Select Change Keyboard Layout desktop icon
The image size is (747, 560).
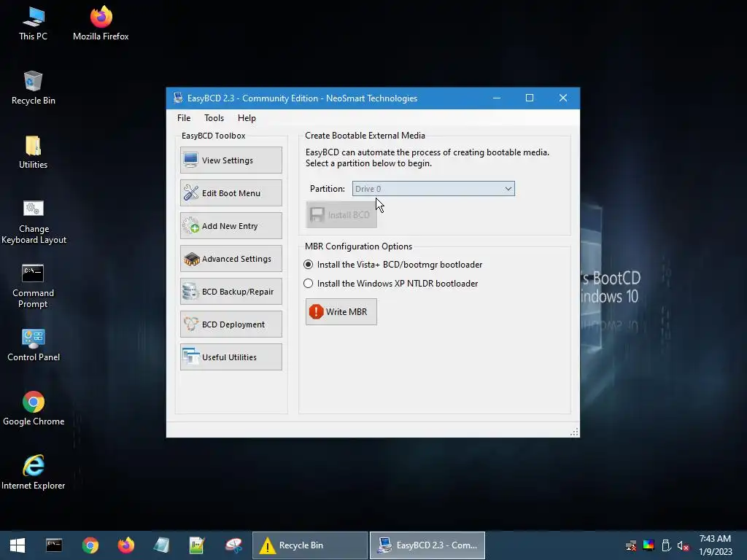34,222
